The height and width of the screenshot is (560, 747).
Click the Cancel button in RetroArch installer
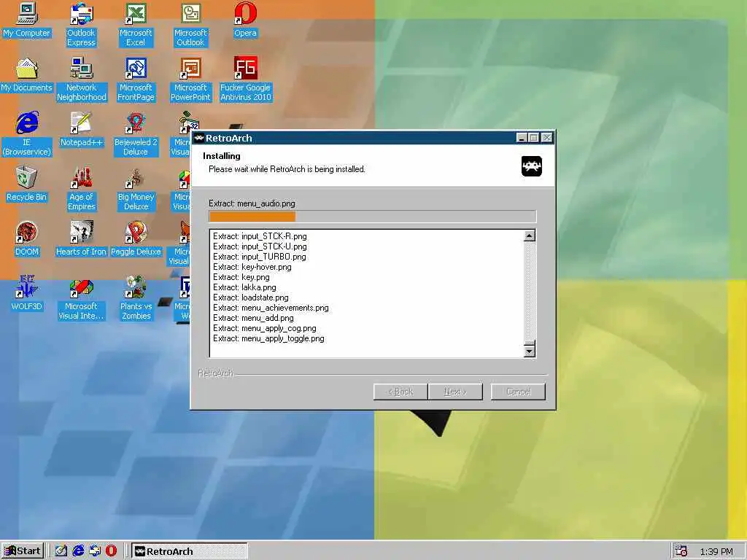[518, 392]
